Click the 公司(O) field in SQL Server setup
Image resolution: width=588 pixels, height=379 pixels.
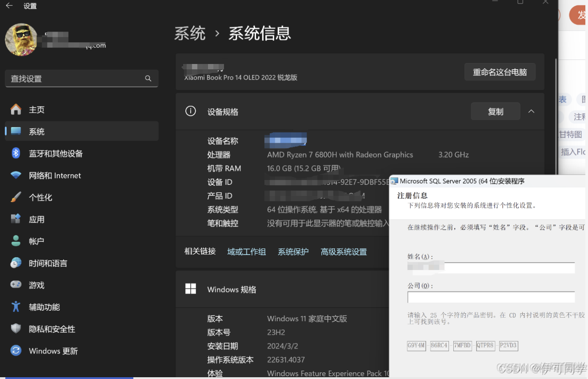(491, 297)
